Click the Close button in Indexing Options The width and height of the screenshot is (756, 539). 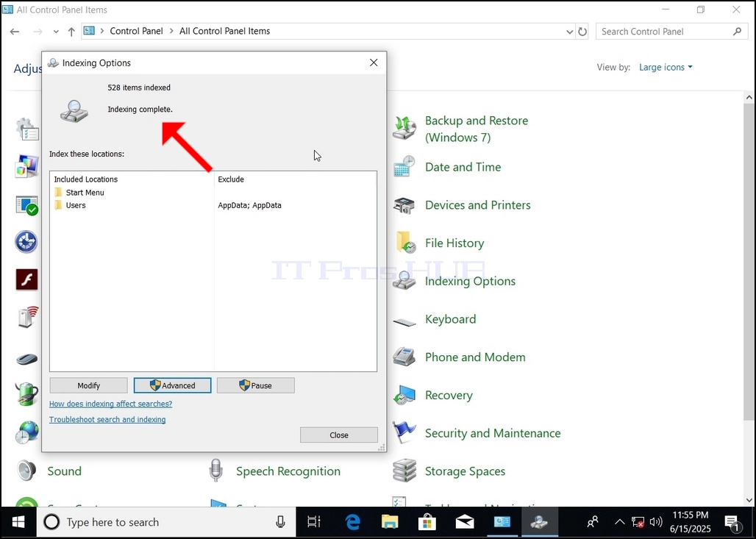click(339, 435)
